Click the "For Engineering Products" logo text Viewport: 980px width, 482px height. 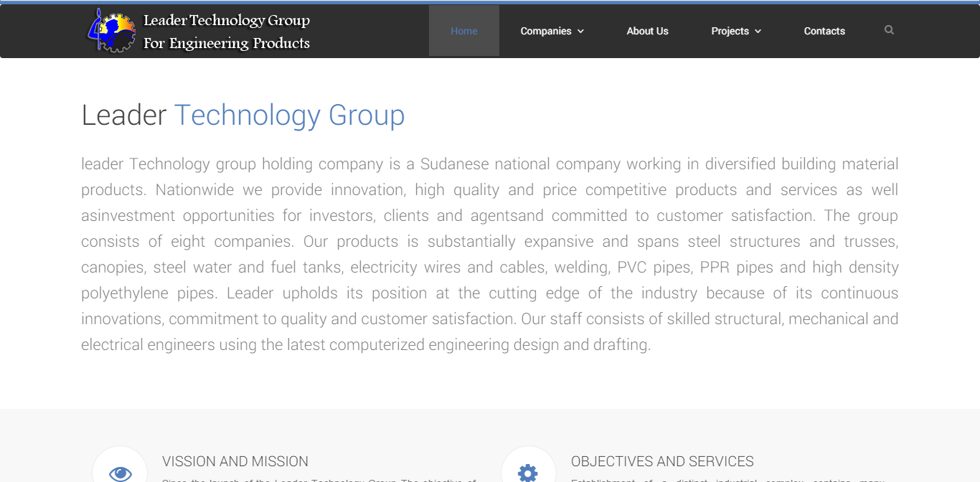pos(227,43)
